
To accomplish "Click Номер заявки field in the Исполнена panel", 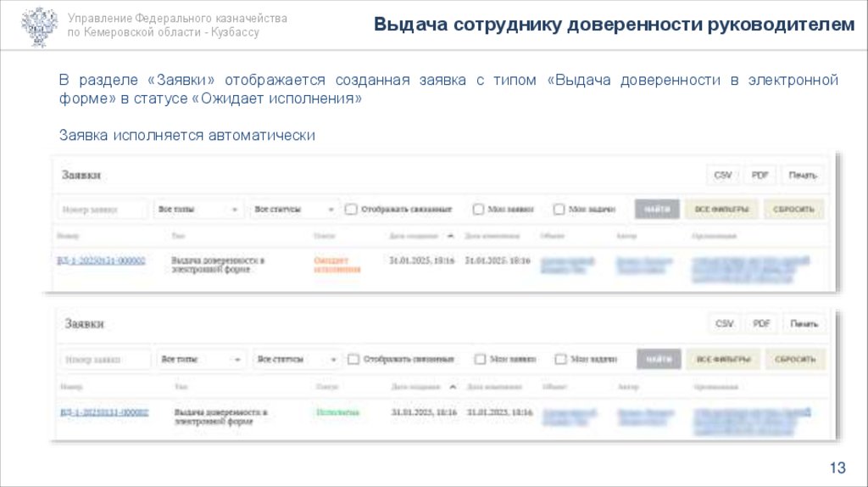I will coord(105,360).
